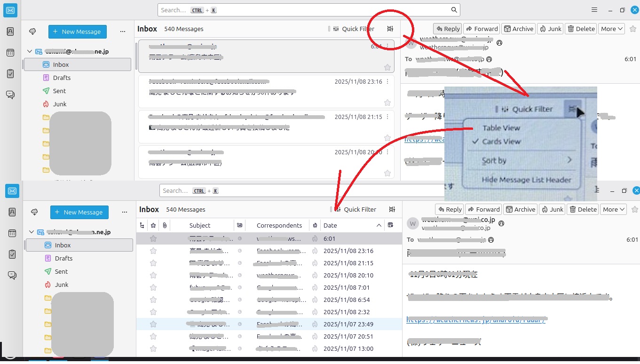The height and width of the screenshot is (364, 640).
Task: Choose Table View from the popup menu
Action: (x=501, y=128)
